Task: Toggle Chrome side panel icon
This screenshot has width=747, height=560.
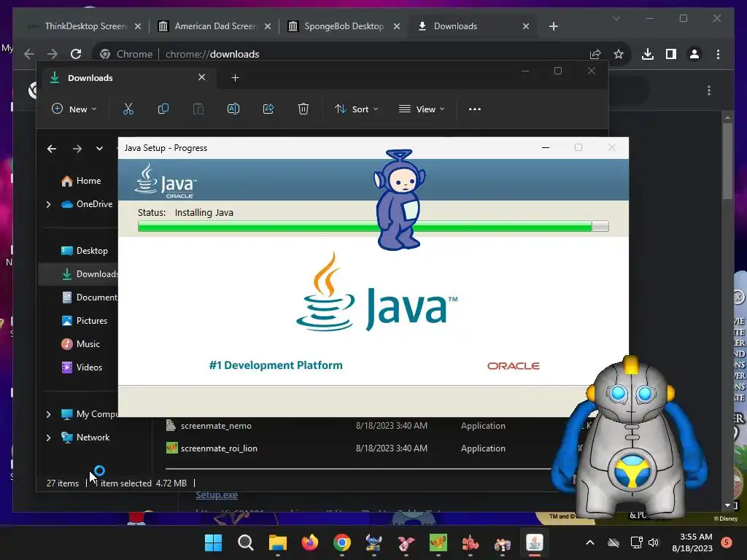Action: tap(671, 54)
